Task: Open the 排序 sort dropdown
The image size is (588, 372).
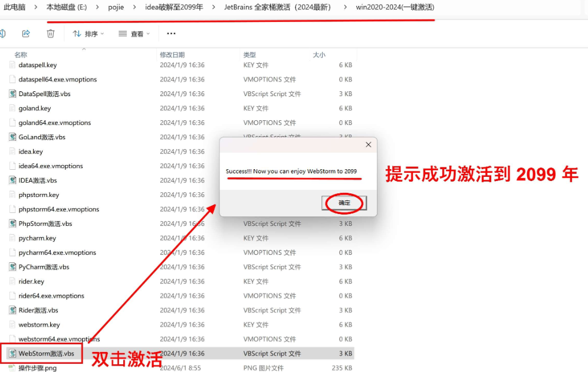Action: click(x=88, y=34)
